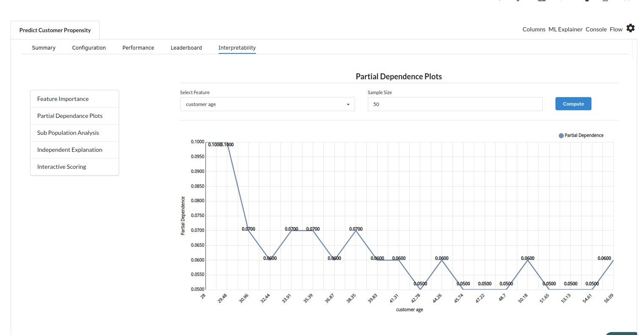Click the y-axis value 0.0850
Image resolution: width=644 pixels, height=335 pixels.
197,186
